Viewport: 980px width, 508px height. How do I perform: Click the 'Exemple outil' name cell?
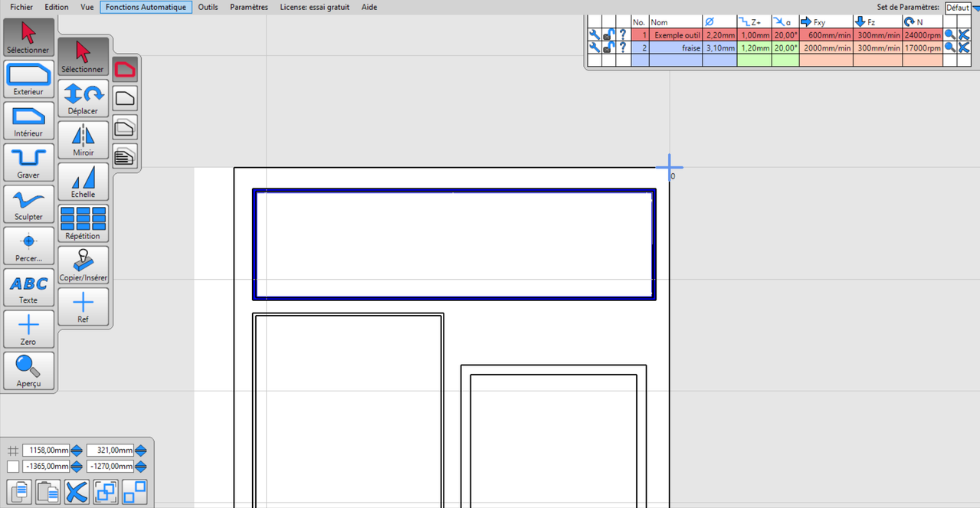(676, 35)
